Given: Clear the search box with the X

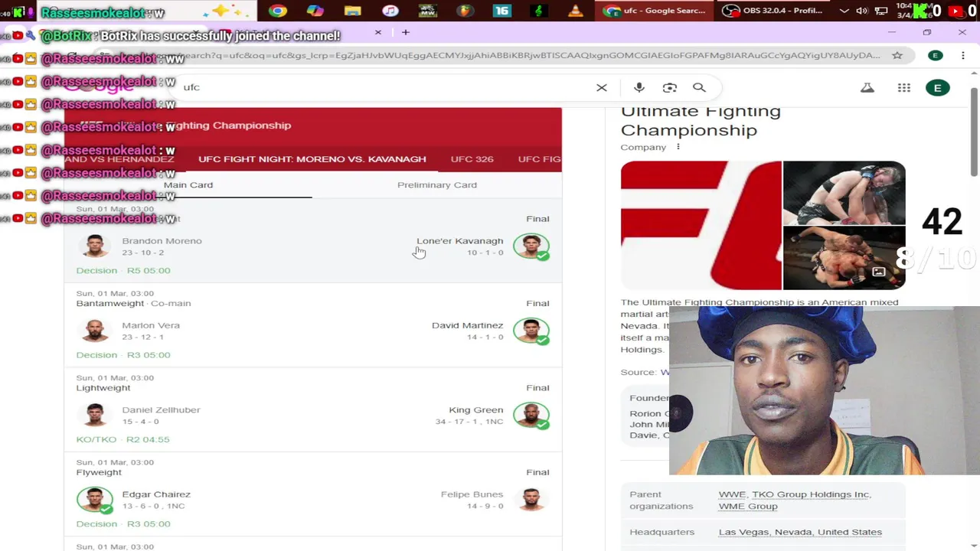Looking at the screenshot, I should 602,87.
